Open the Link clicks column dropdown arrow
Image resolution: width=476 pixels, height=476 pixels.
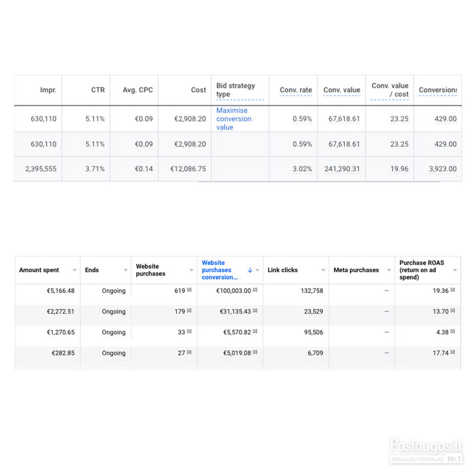pos(323,270)
